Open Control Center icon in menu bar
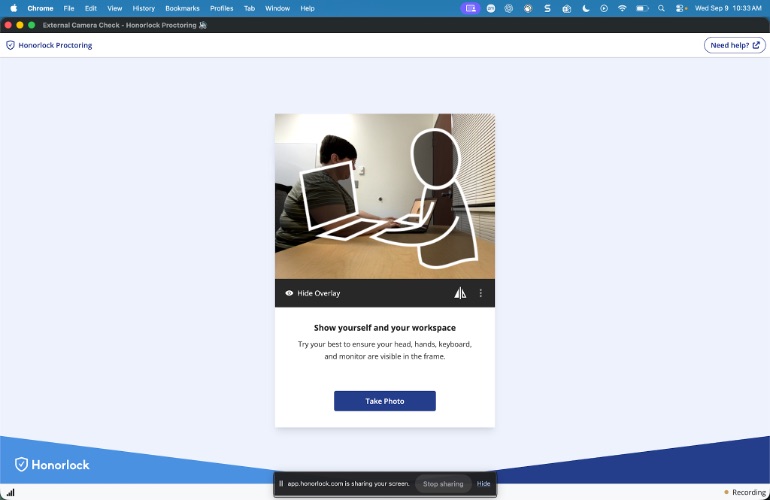This screenshot has width=770, height=500. pyautogui.click(x=681, y=8)
